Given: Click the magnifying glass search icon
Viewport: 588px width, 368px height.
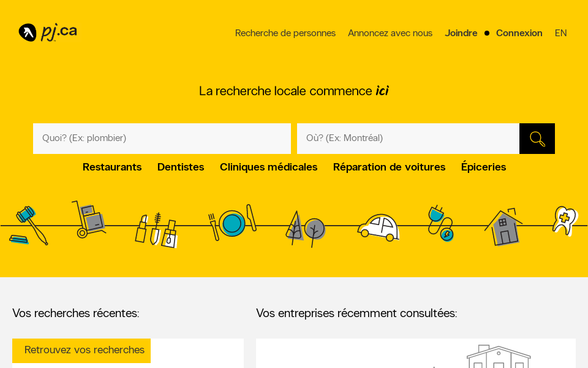Looking at the screenshot, I should [537, 139].
